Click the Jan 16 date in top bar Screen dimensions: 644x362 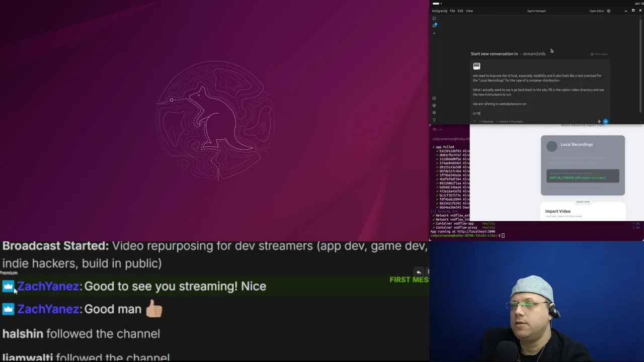[639, 3]
